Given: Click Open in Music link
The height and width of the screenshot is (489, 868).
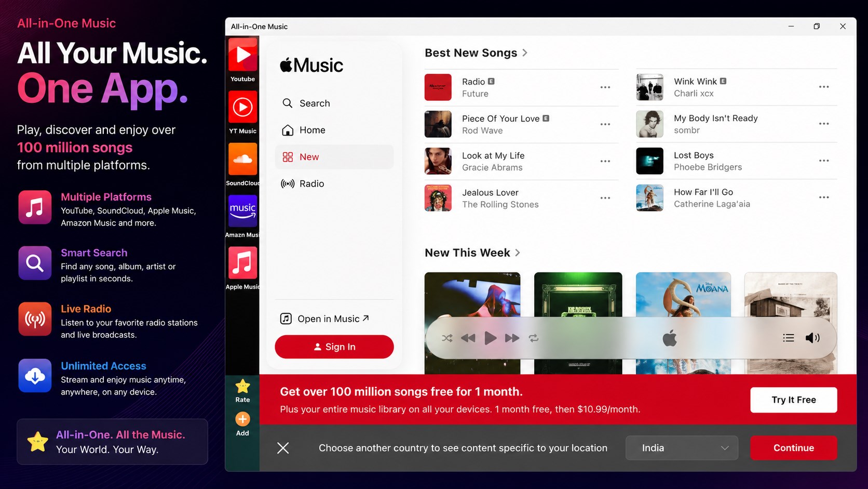Looking at the screenshot, I should pos(324,319).
